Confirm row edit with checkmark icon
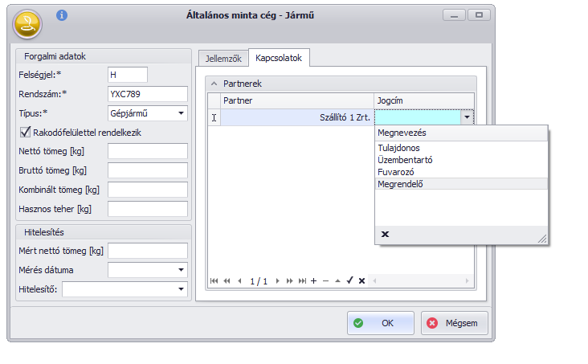The image size is (588, 364). pyautogui.click(x=349, y=280)
